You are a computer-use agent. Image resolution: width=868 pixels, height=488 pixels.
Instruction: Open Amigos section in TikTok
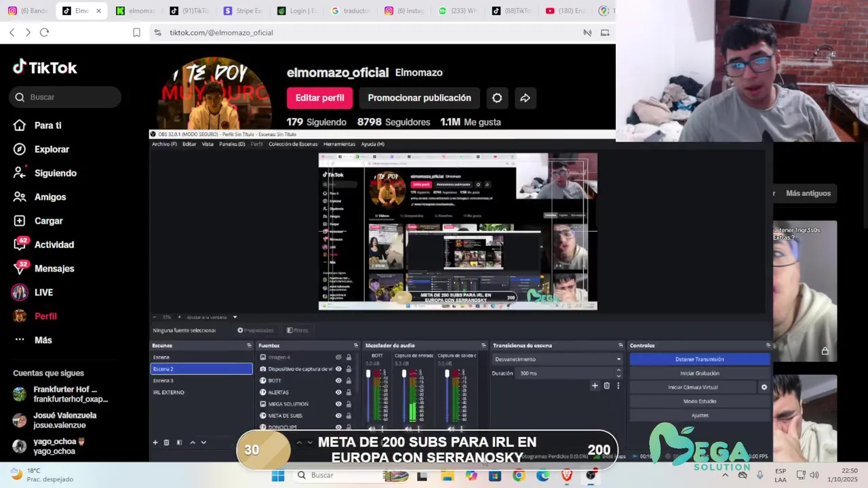[x=40, y=197]
